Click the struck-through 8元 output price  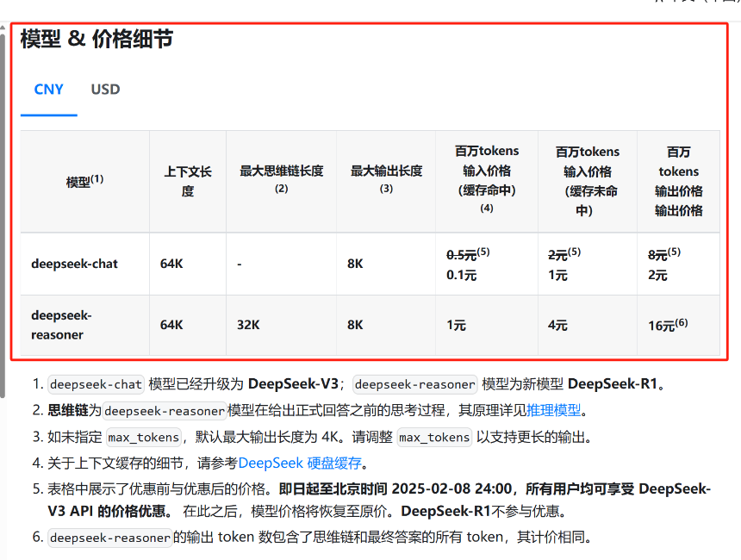[x=657, y=255]
